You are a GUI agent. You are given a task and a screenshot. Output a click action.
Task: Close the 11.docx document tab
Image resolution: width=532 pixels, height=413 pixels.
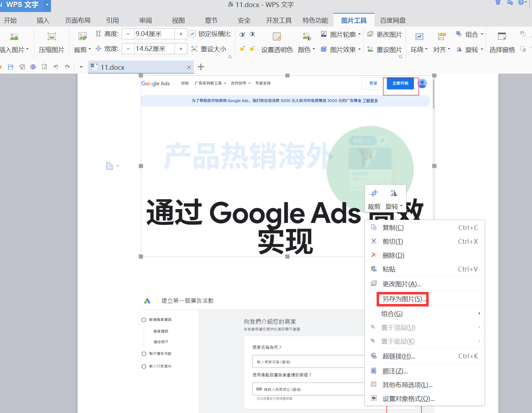point(189,67)
